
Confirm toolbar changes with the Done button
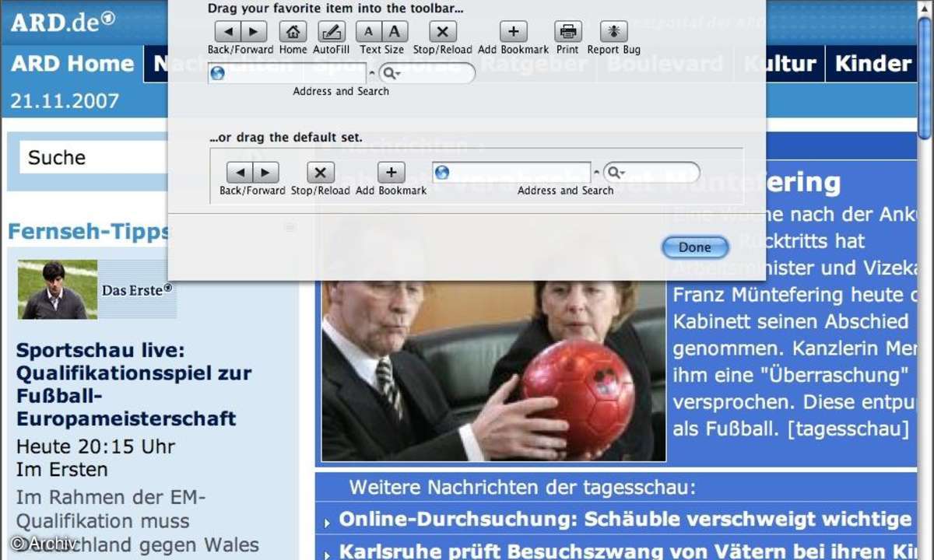(x=695, y=247)
